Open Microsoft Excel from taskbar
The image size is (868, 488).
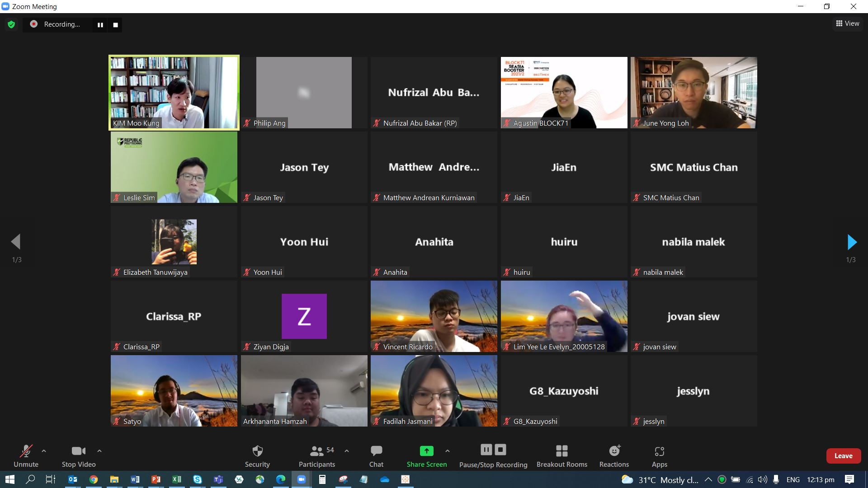pos(177,479)
